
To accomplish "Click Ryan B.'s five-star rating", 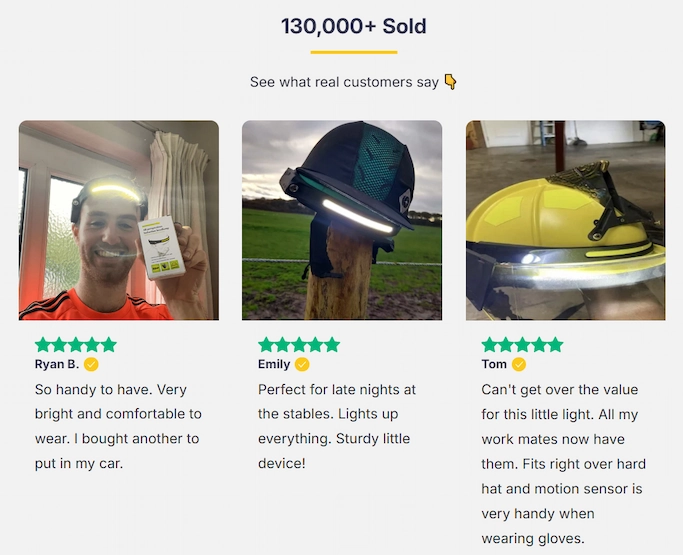I will click(76, 344).
